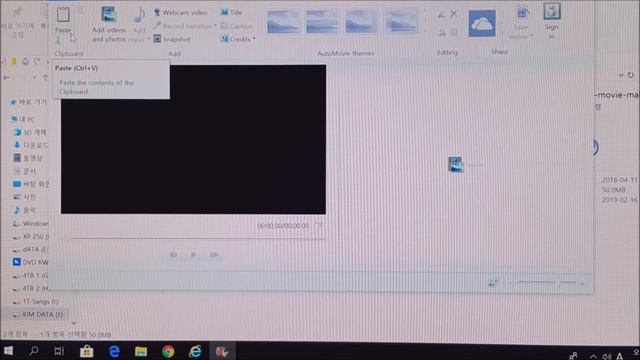Open Chrome from the taskbar
The width and height of the screenshot is (640, 360).
tap(168, 351)
